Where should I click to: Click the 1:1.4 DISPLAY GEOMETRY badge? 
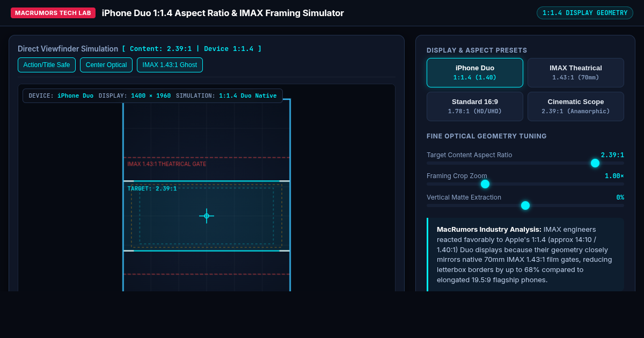585,13
